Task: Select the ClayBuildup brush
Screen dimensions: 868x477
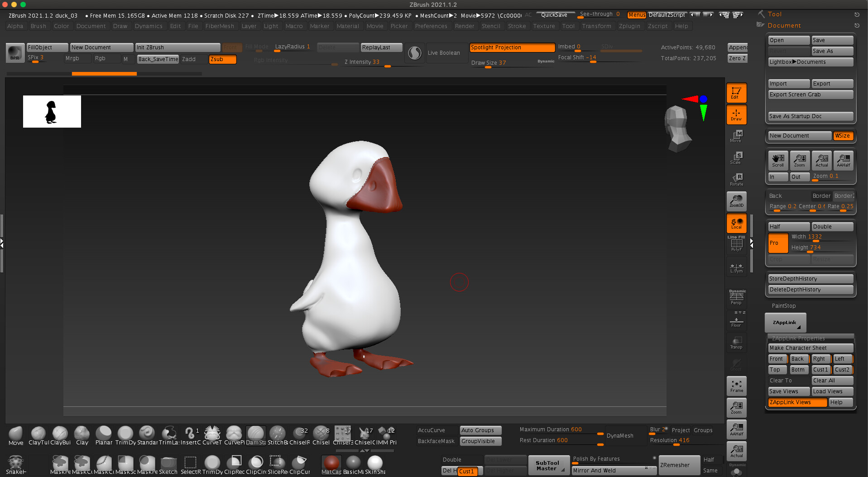Action: coord(60,434)
